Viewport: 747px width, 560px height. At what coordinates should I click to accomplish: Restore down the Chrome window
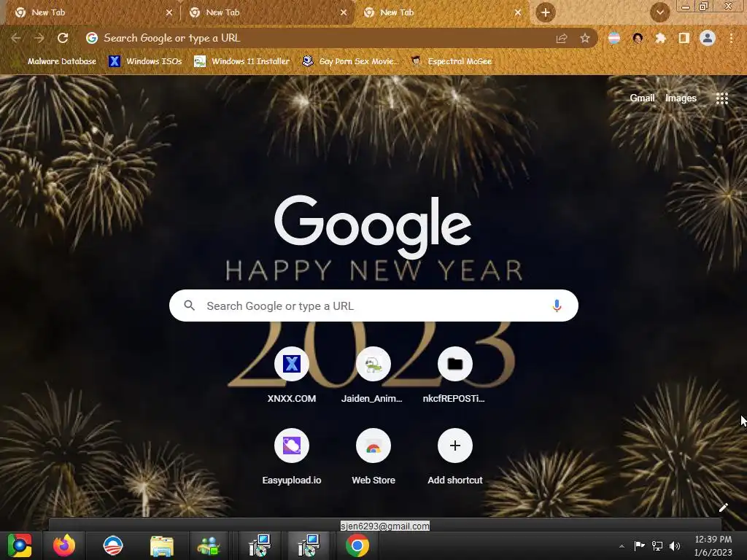[x=704, y=6]
